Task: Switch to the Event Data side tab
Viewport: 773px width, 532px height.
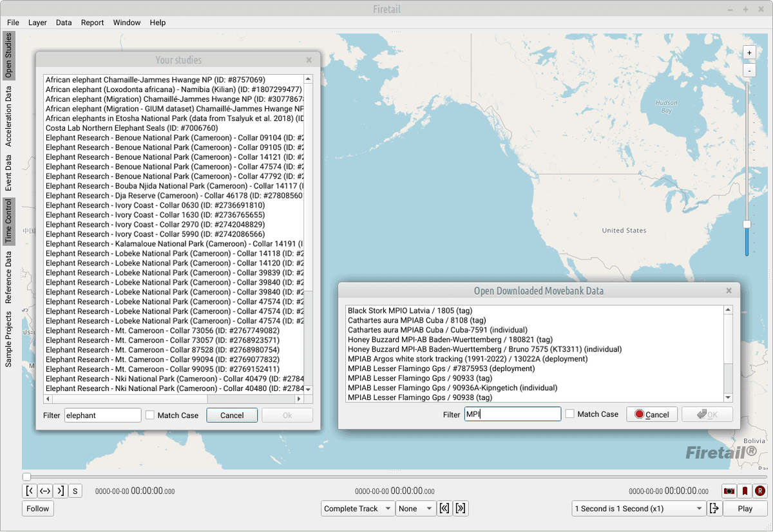Action: click(x=8, y=173)
